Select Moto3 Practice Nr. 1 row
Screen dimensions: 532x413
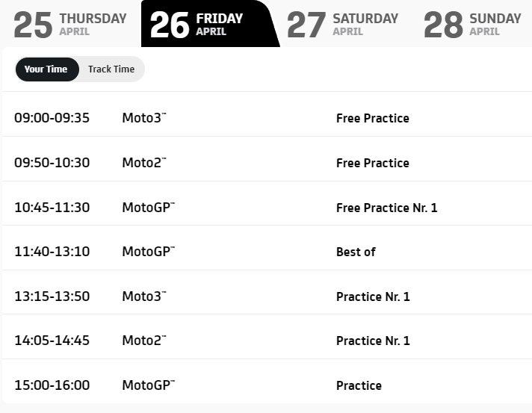(267, 292)
